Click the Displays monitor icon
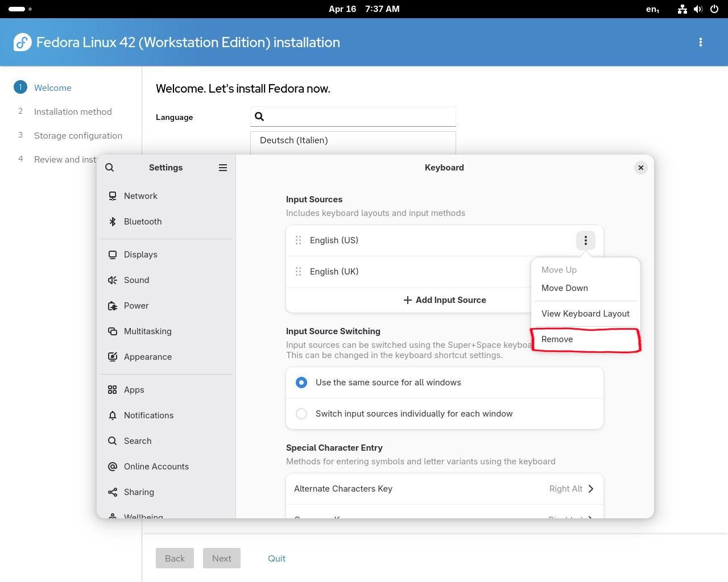 (113, 255)
